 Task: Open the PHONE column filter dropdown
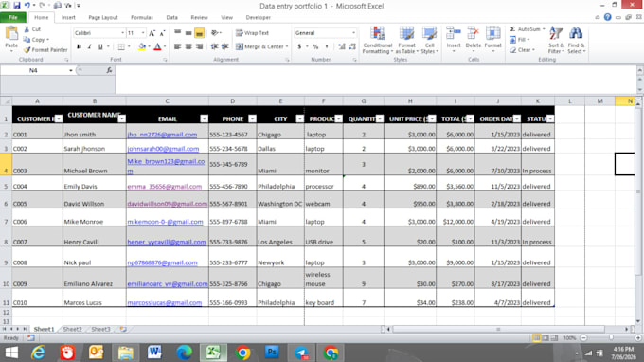pos(252,118)
